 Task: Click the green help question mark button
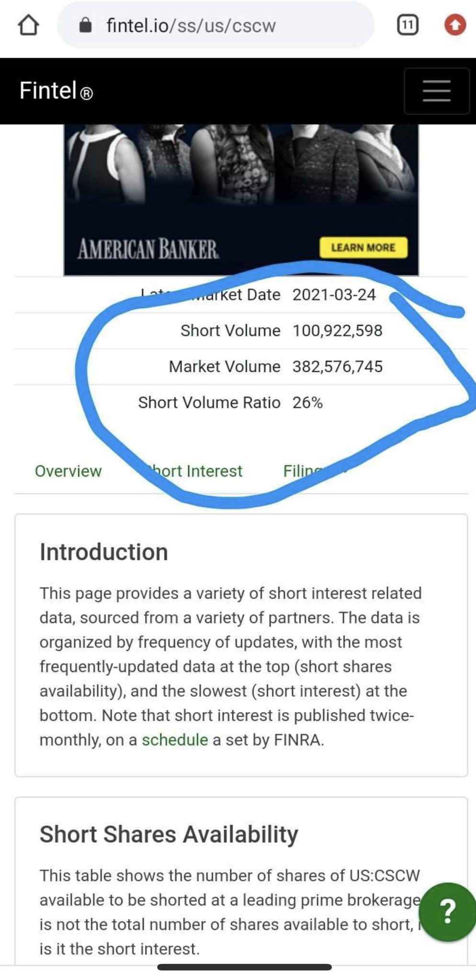(447, 912)
